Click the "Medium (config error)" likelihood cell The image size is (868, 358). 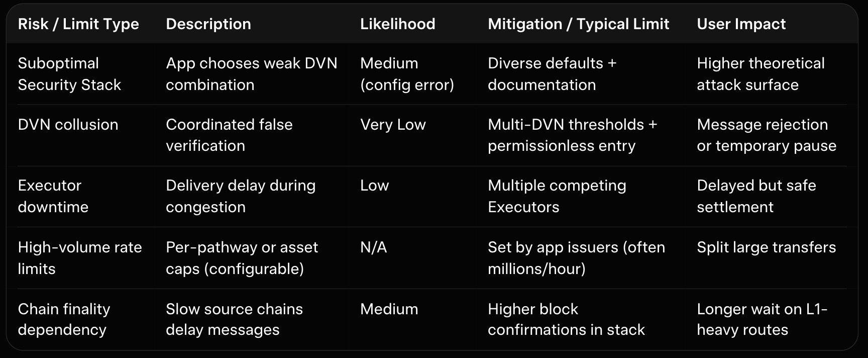pos(407,74)
